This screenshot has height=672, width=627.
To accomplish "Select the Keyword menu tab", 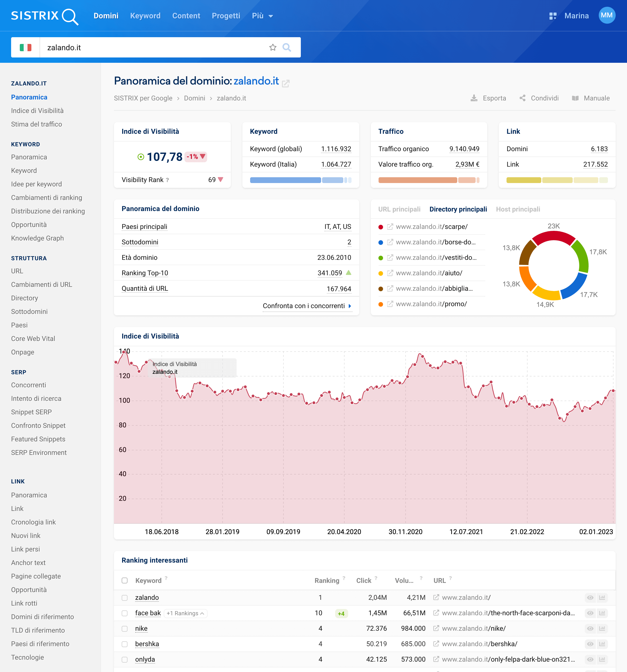I will [146, 16].
